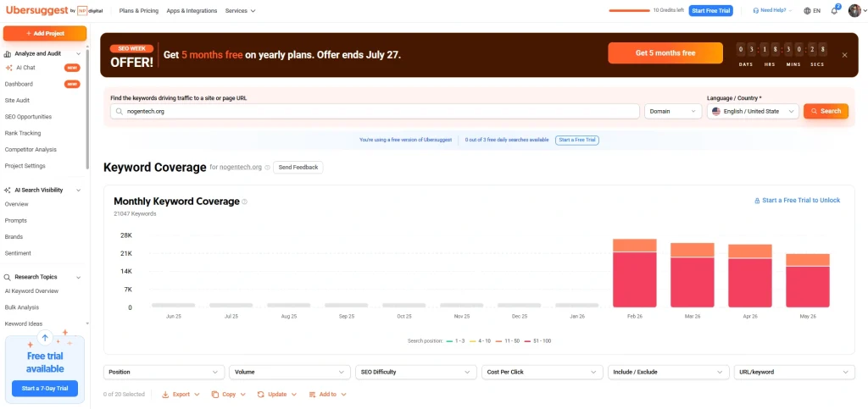Viewport: 868px width, 409px height.
Task: Open Competitor Analysis in sidebar
Action: [31, 149]
